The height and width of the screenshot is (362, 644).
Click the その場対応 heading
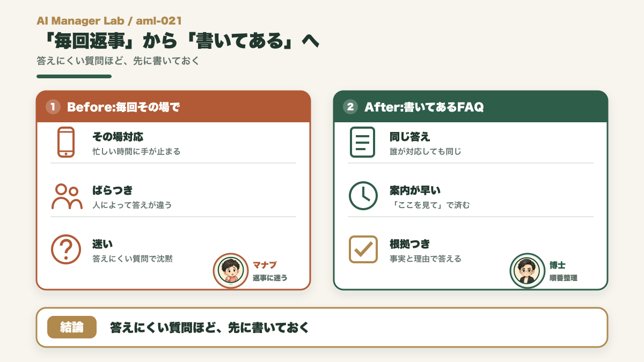point(118,137)
